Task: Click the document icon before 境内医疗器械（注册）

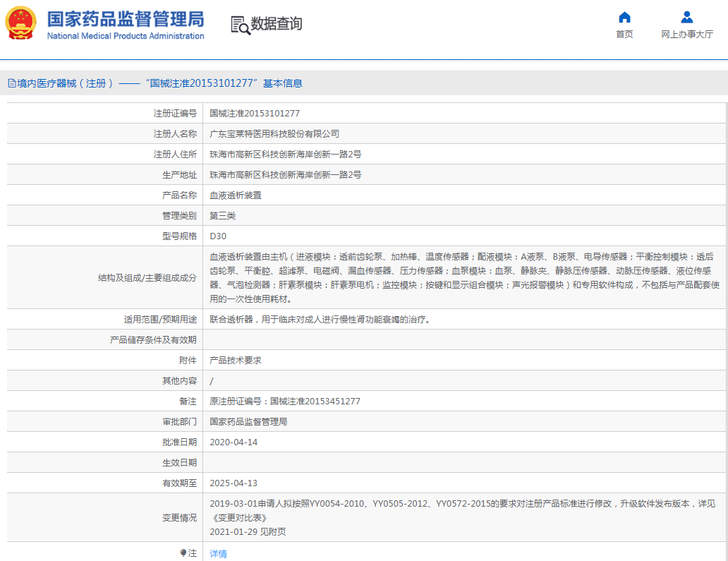Action: (11, 83)
